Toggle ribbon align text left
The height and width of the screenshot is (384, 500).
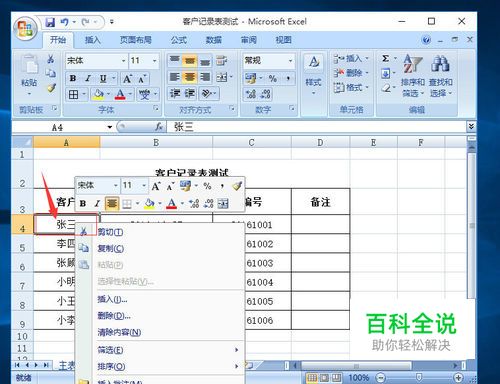[x=175, y=77]
